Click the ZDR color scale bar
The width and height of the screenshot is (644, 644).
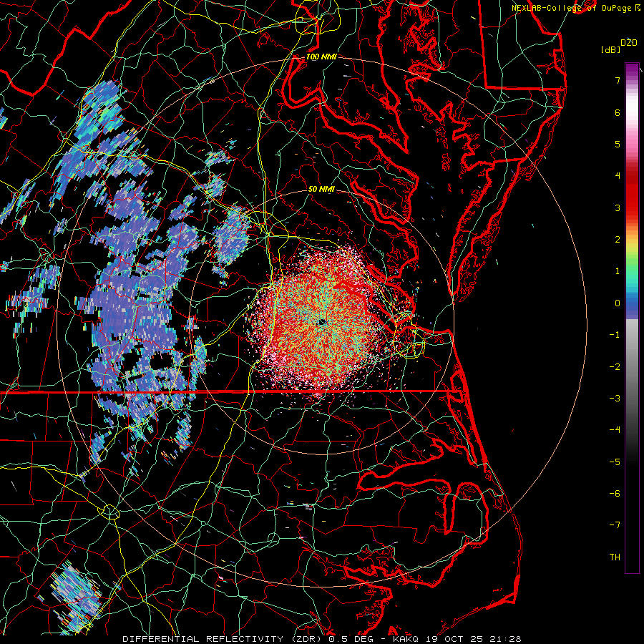click(632, 318)
